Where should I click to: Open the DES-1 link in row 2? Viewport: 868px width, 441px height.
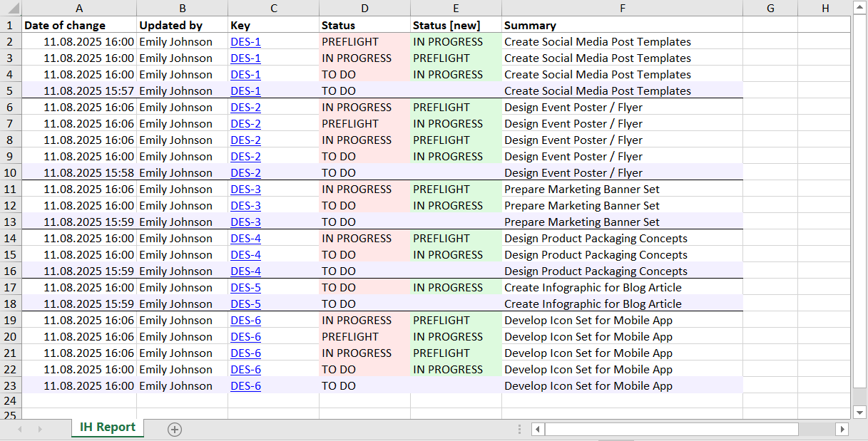[245, 42]
